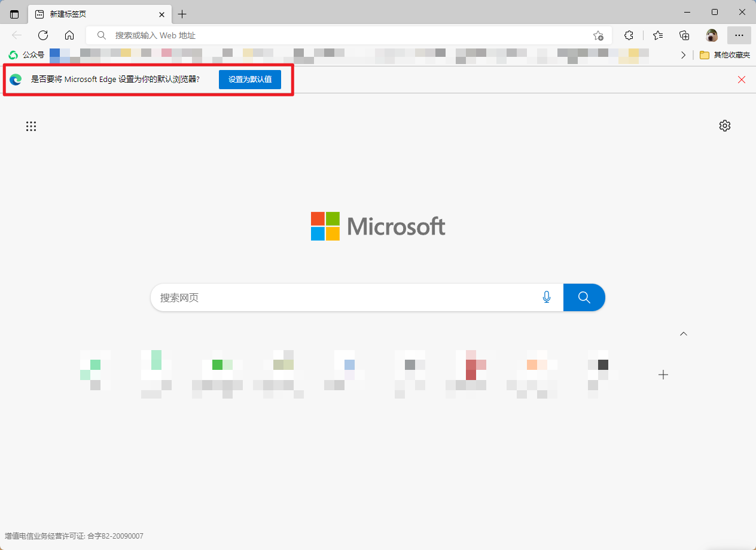Image resolution: width=756 pixels, height=550 pixels.
Task: Go to the home page icon
Action: click(x=69, y=35)
